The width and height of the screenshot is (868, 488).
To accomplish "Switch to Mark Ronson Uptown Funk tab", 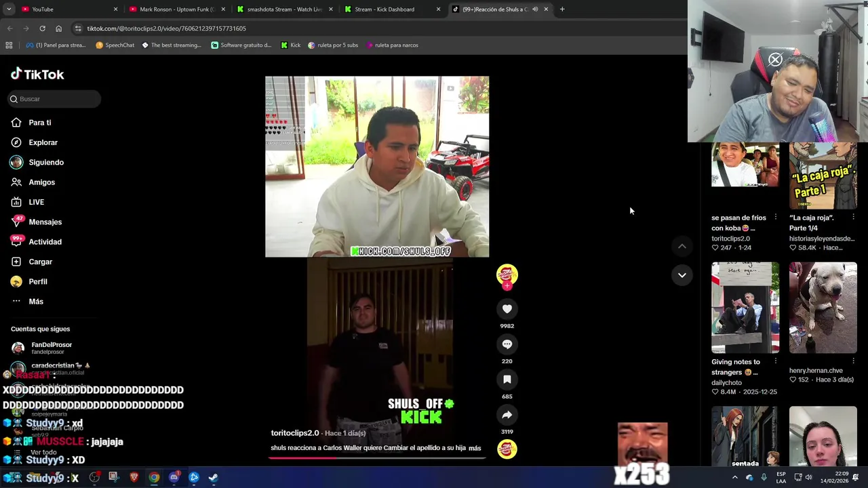I will pos(178,9).
